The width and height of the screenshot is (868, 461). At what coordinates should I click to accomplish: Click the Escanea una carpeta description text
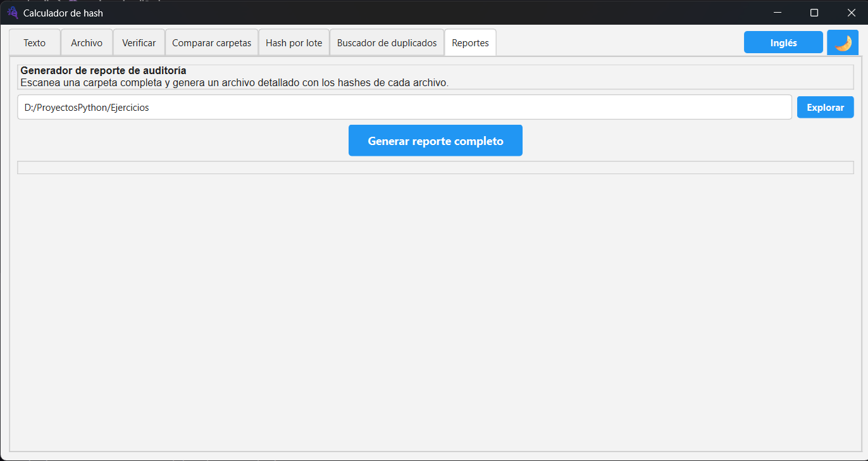click(234, 82)
